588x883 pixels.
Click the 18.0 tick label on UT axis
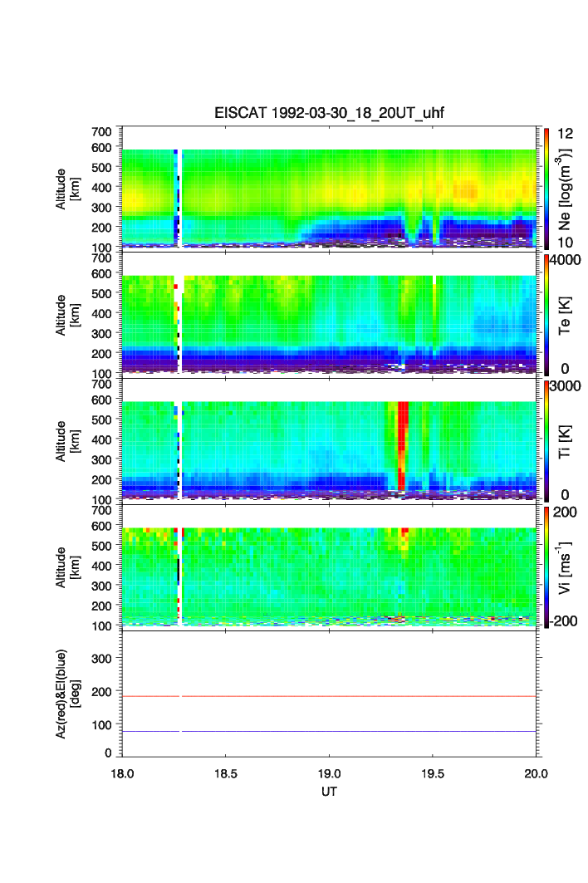pos(122,773)
